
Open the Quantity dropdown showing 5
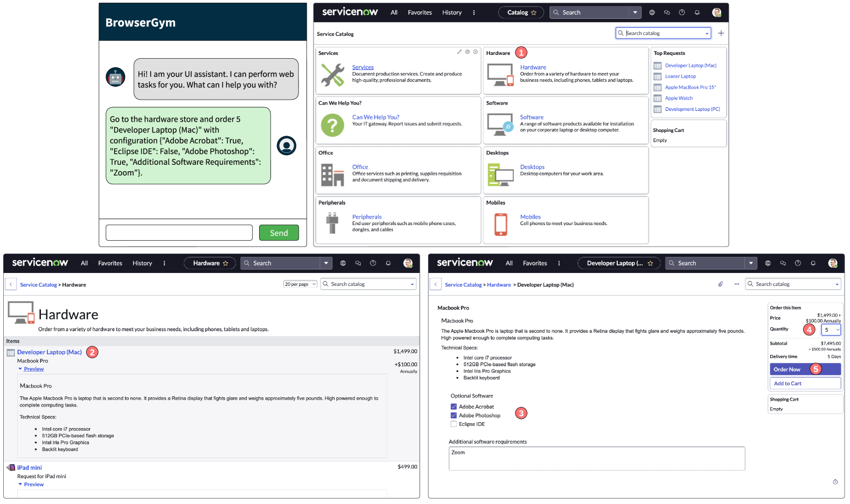tap(831, 330)
